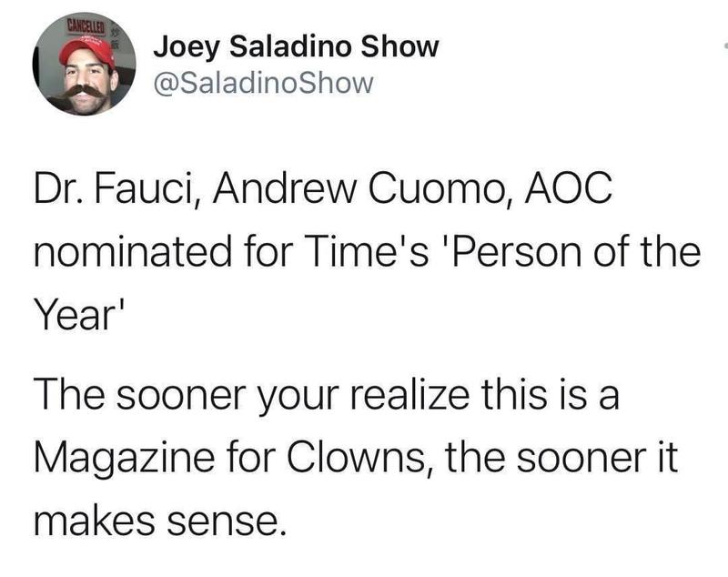Click the words The sooner your realize
The image size is (728, 577).
(252, 396)
